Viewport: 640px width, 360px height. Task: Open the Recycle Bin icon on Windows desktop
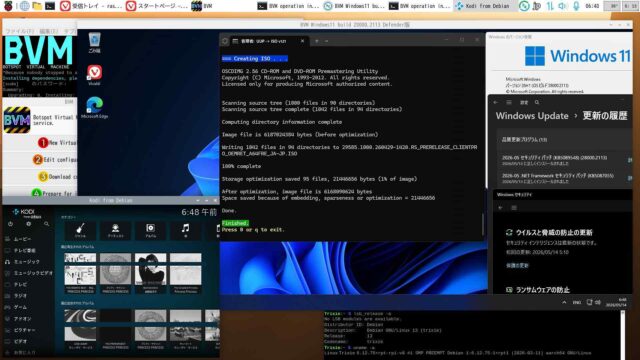[94, 43]
